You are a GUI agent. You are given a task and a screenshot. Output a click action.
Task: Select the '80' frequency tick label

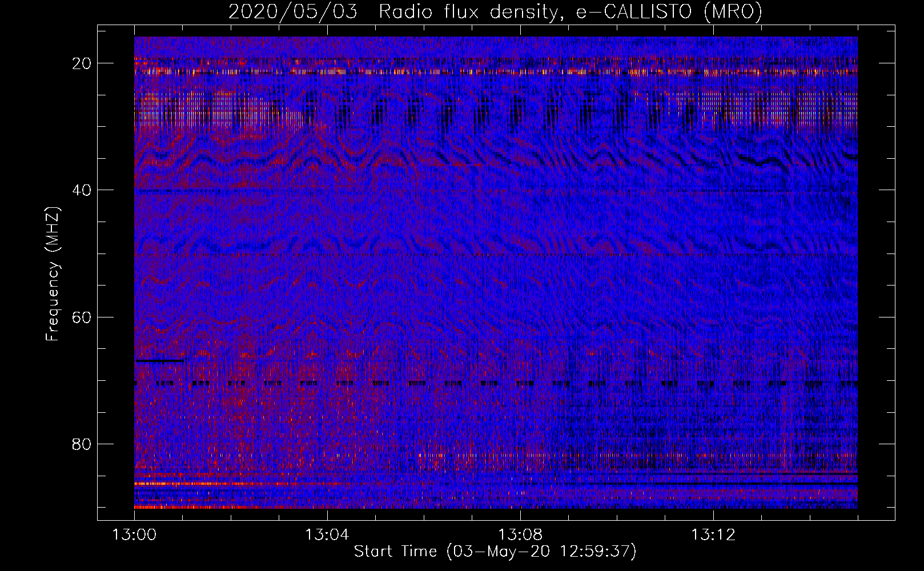[x=82, y=444]
